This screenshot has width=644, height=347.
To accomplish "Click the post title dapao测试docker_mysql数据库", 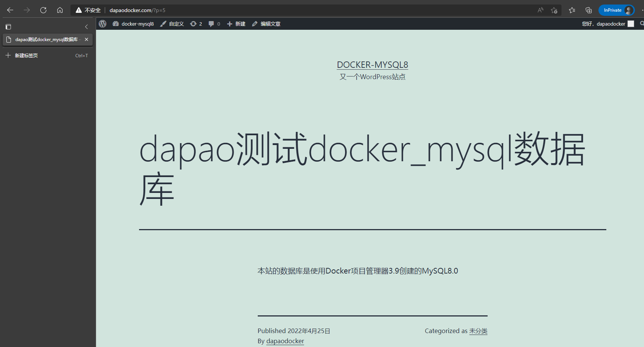I will pyautogui.click(x=362, y=169).
